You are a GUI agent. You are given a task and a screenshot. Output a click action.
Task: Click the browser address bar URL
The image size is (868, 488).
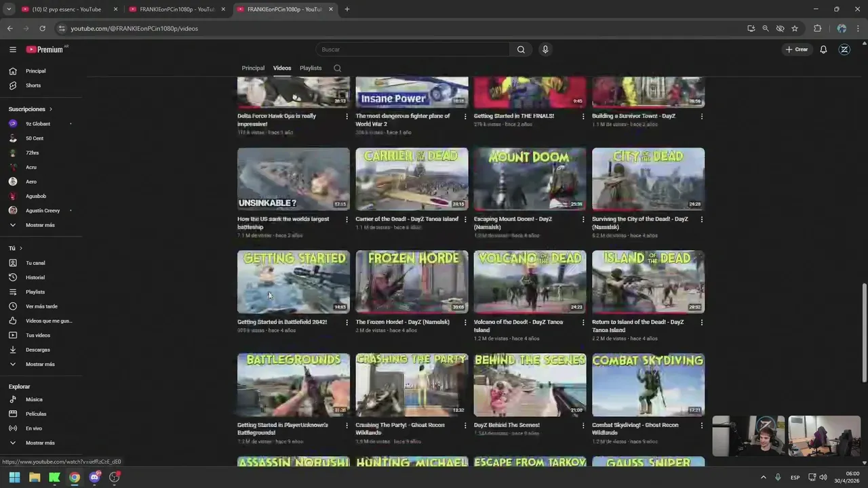click(134, 28)
